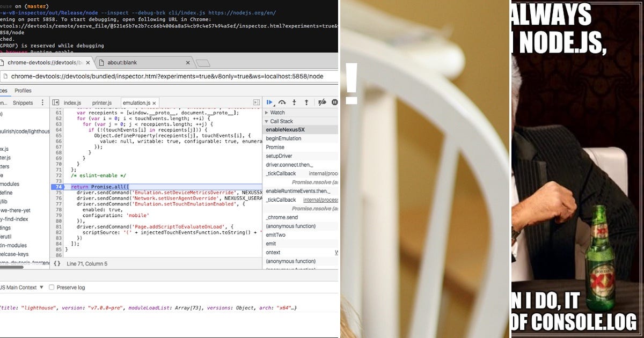644x338 pixels.
Task: Open a new browser tab
Action: pos(203,63)
